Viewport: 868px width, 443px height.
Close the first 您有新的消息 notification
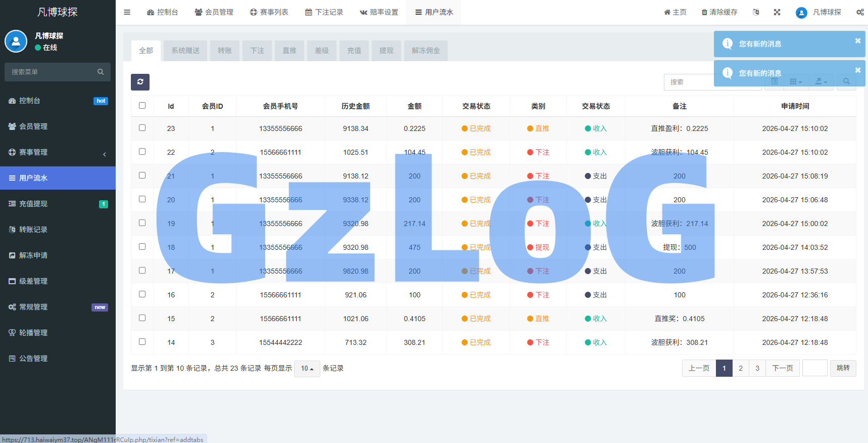coord(857,41)
